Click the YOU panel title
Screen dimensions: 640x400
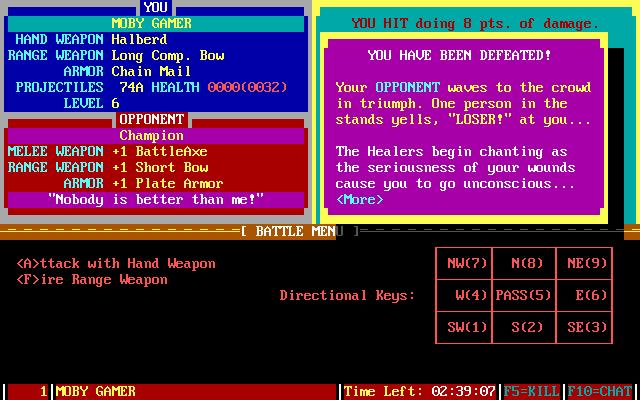156,7
